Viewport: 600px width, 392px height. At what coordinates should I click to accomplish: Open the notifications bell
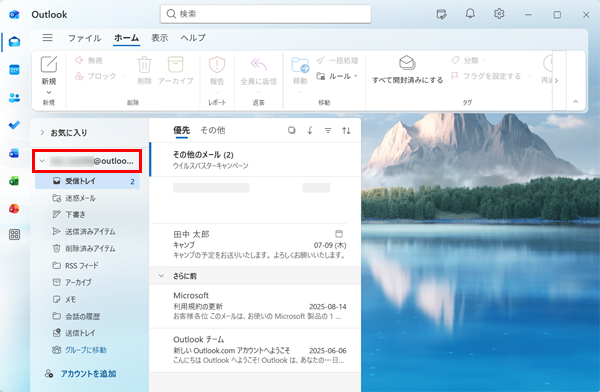tap(470, 14)
